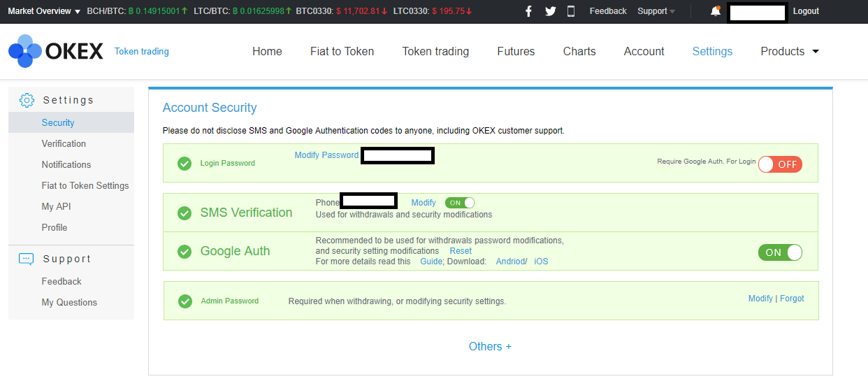Viewport: 868px width, 379px height.
Task: Click the Google Auth Reset link
Action: tap(461, 251)
